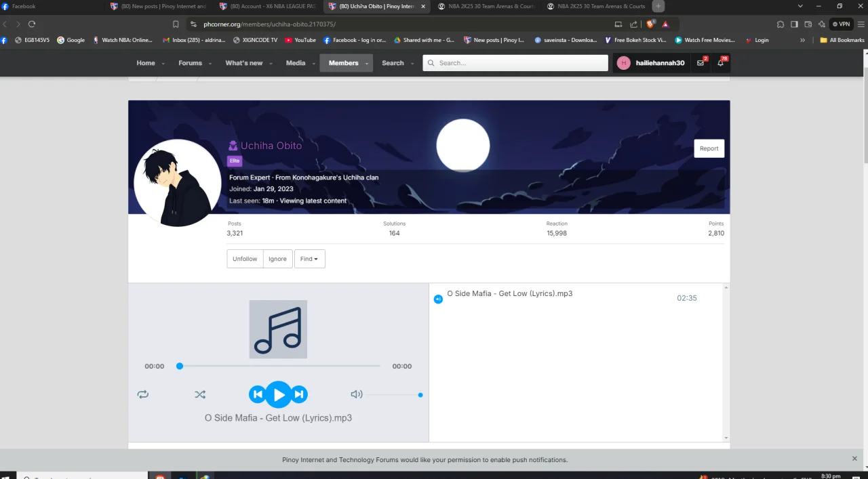Expand What's new dropdown arrow
868x479 pixels.
[271, 64]
